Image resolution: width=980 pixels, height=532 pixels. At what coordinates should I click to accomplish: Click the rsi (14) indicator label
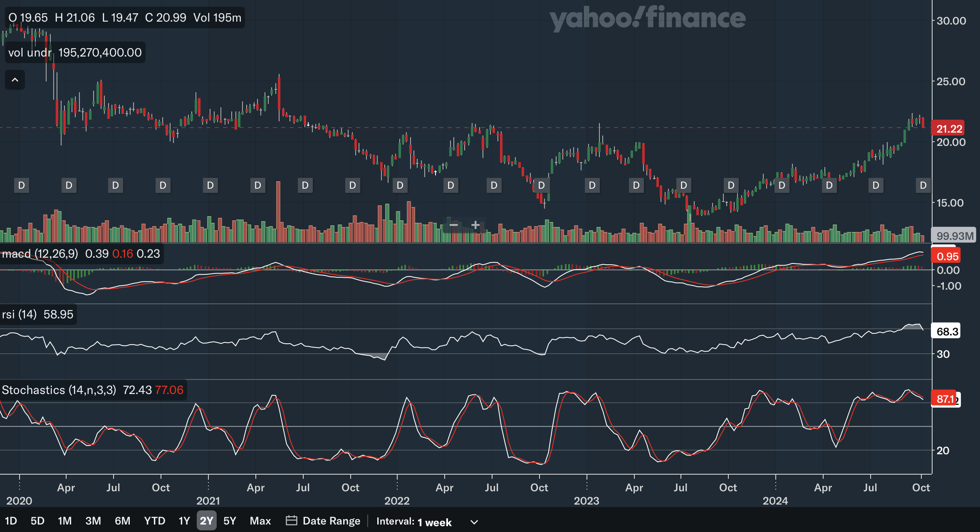(x=19, y=315)
